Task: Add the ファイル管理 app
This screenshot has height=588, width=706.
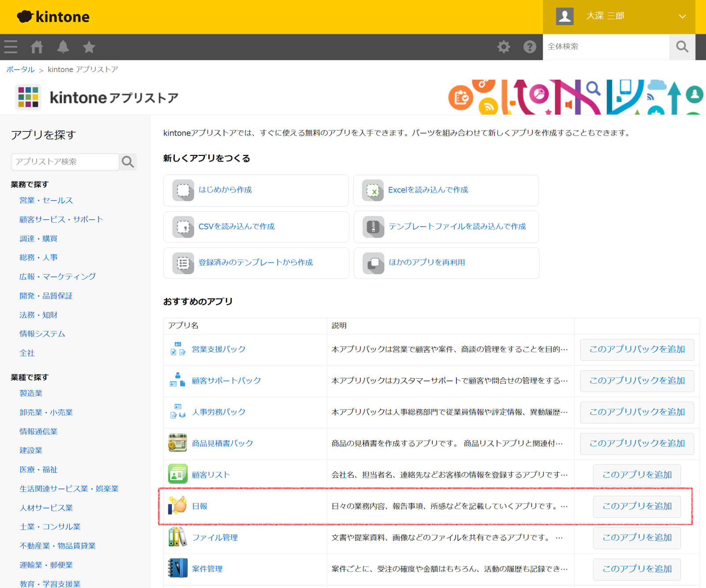Action: (637, 538)
